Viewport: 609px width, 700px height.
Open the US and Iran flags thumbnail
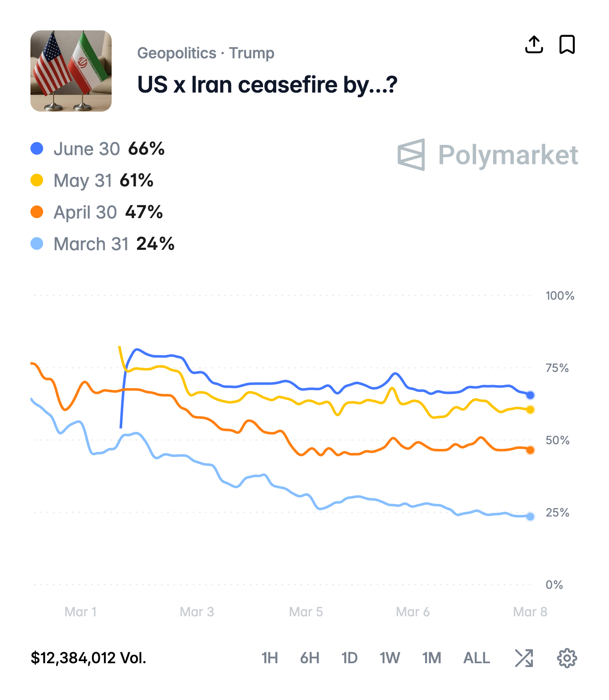click(x=71, y=71)
